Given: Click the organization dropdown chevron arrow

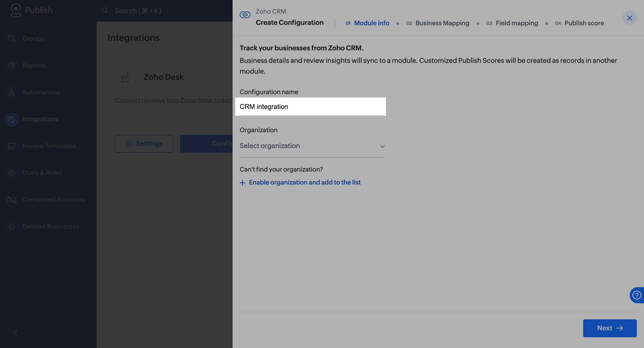Looking at the screenshot, I should (x=382, y=146).
